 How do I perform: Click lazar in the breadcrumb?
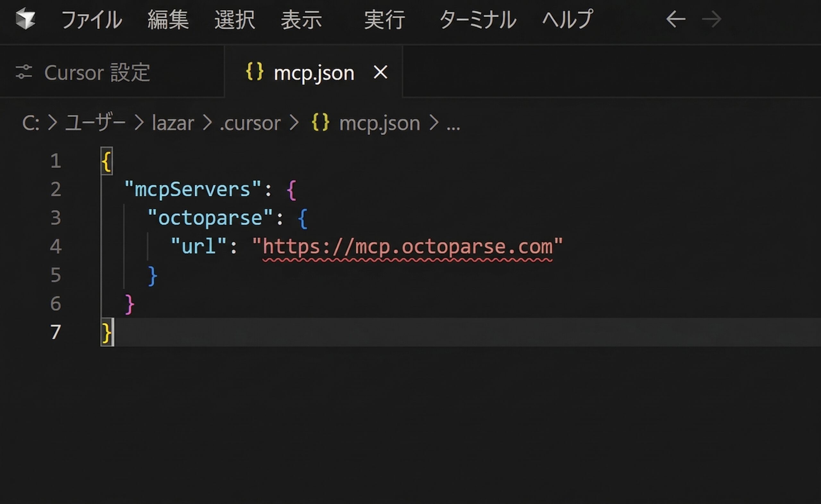click(173, 123)
